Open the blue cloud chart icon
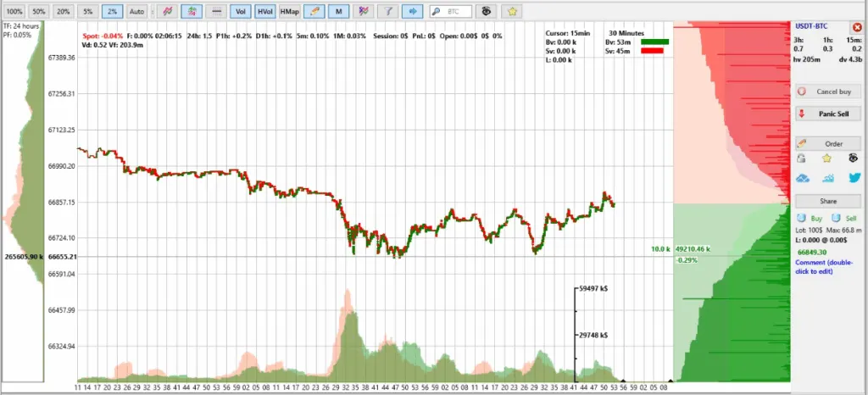 [803, 178]
